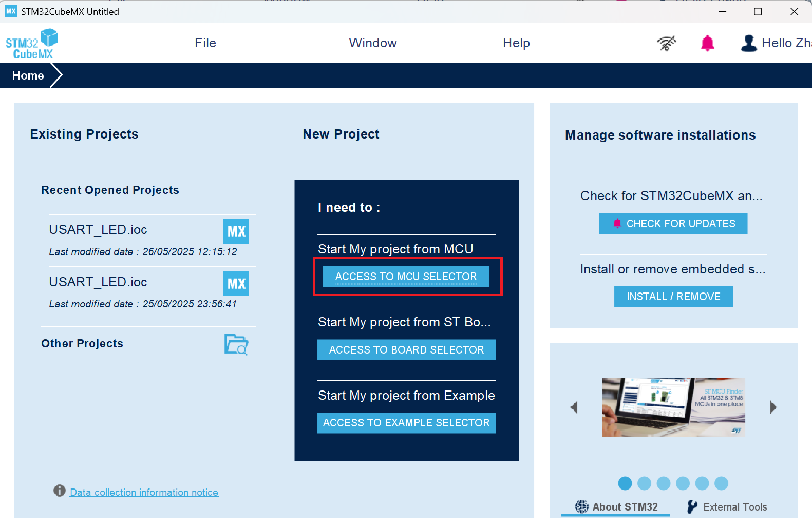Image resolution: width=812 pixels, height=528 pixels.
Task: Go to the Home breadcrumb
Action: [28, 75]
